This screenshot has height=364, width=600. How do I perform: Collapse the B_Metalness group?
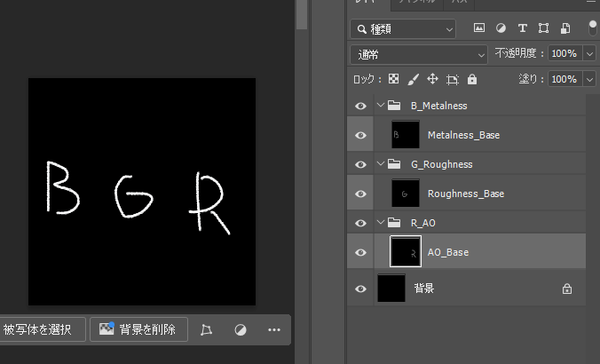[x=381, y=105]
